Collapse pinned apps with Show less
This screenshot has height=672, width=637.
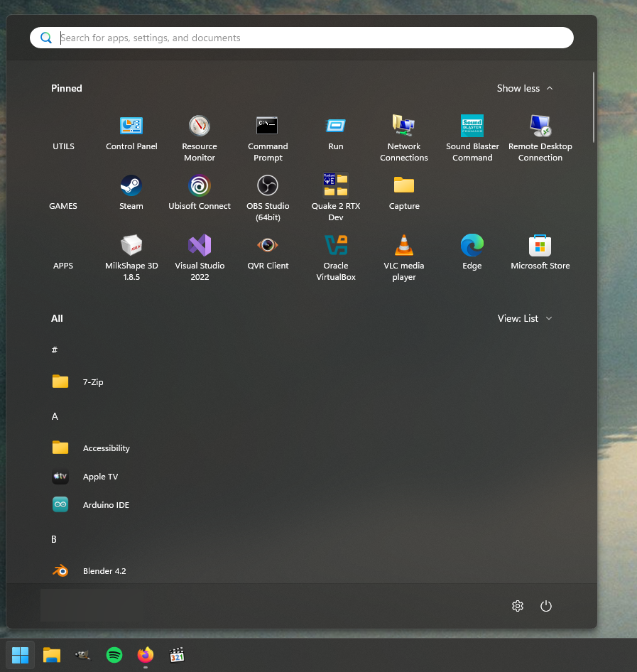click(x=525, y=88)
